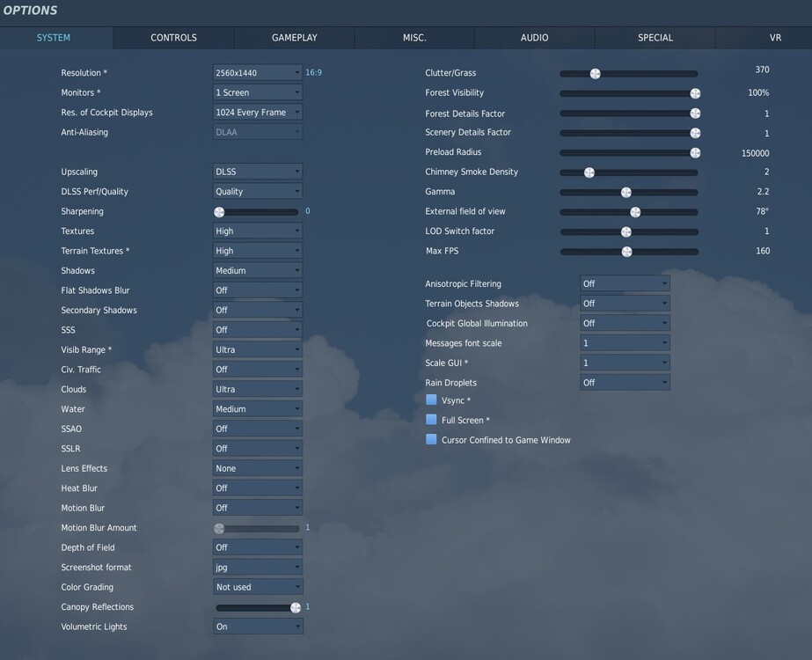Viewport: 812px width, 660px height.
Task: Open the GAMEPLAY settings tab
Action: coord(293,38)
